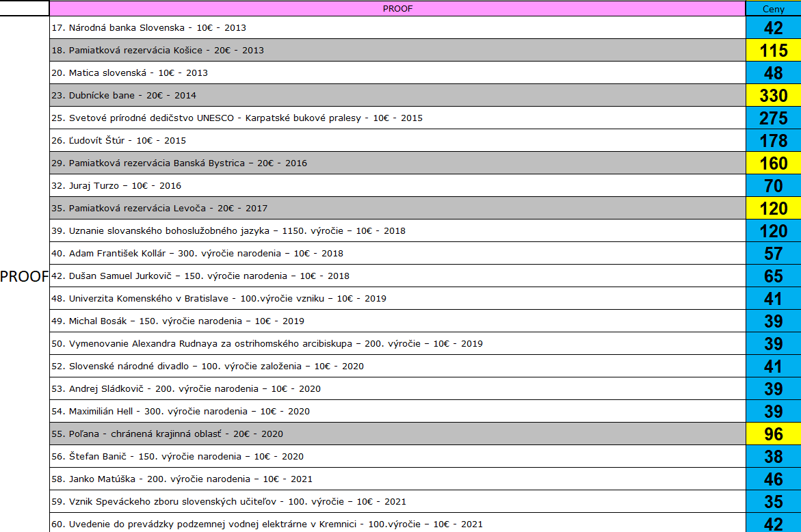Select the Janko Matúška price cell showing 46
Screen dimensions: 801x532
click(x=773, y=479)
